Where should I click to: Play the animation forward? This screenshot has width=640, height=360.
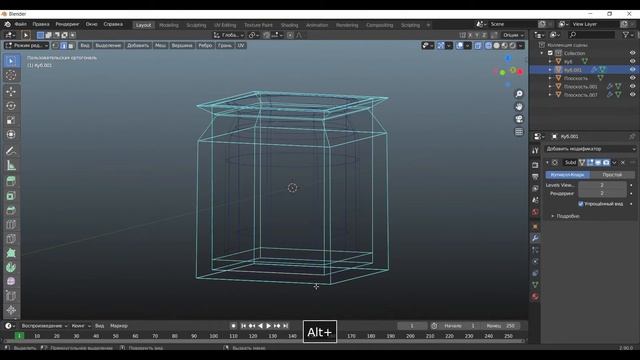(x=268, y=326)
